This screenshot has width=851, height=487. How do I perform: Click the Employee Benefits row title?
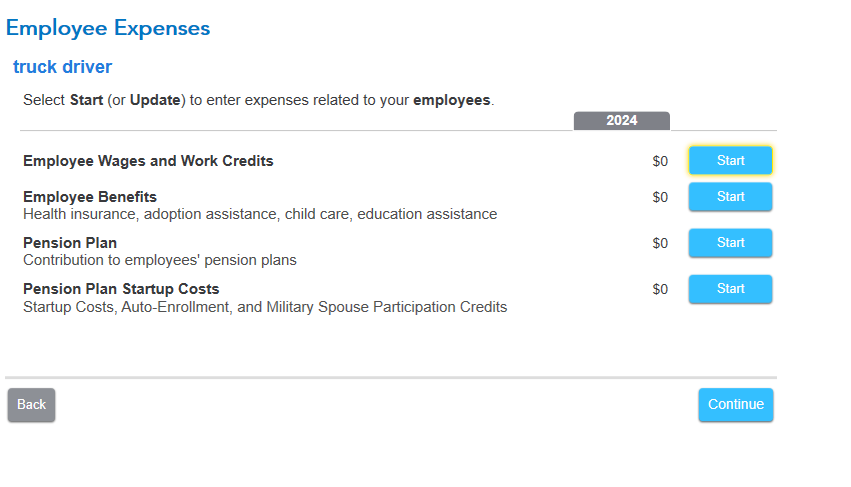[x=90, y=197]
